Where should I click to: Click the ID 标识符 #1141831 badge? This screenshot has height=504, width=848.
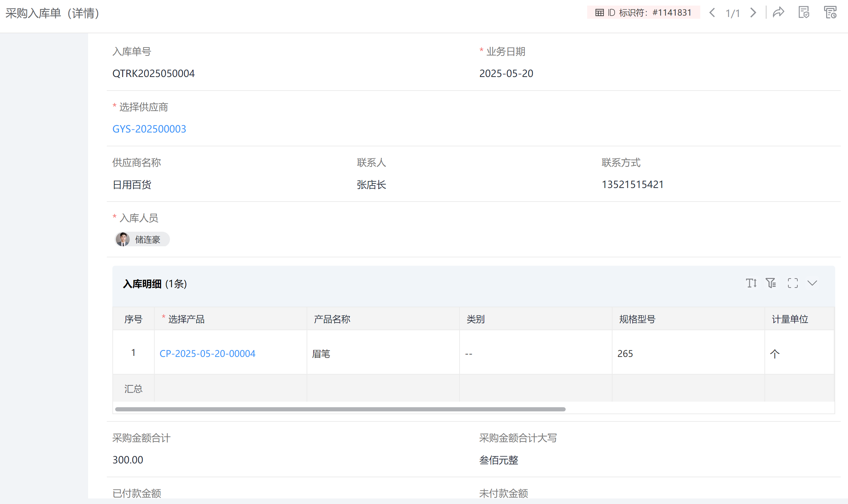click(644, 13)
